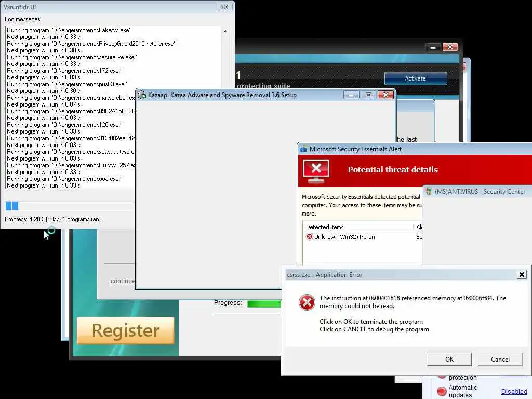Click the green Progress bar in scanner window

coord(264,303)
